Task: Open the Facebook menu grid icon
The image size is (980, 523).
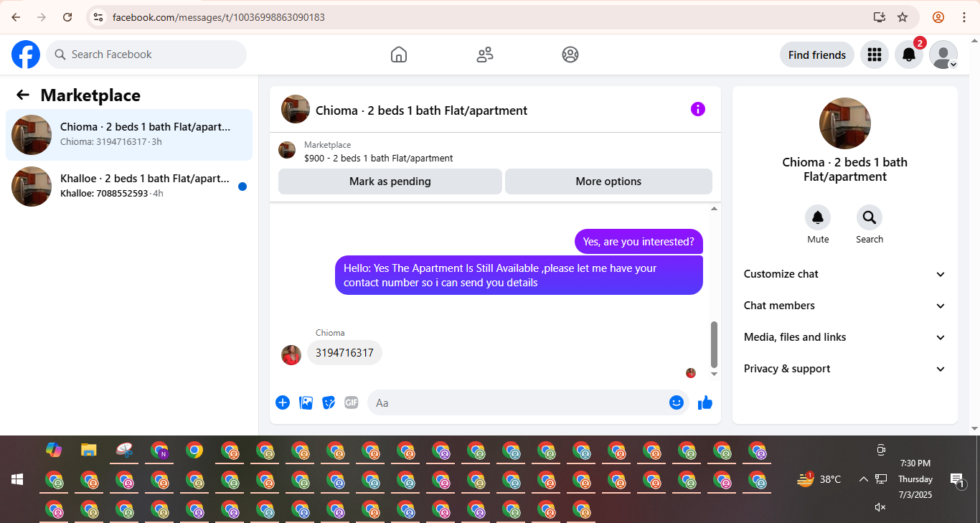Action: pyautogui.click(x=874, y=55)
